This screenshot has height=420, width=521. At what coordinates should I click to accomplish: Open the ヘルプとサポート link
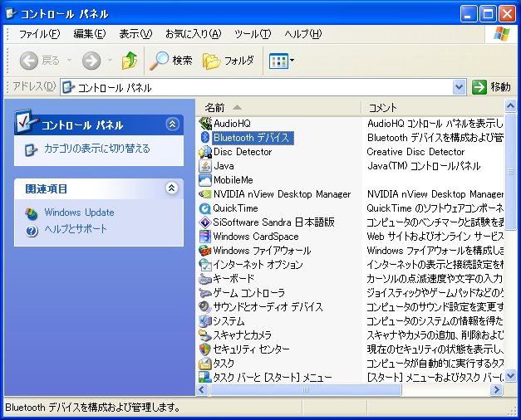tap(76, 229)
